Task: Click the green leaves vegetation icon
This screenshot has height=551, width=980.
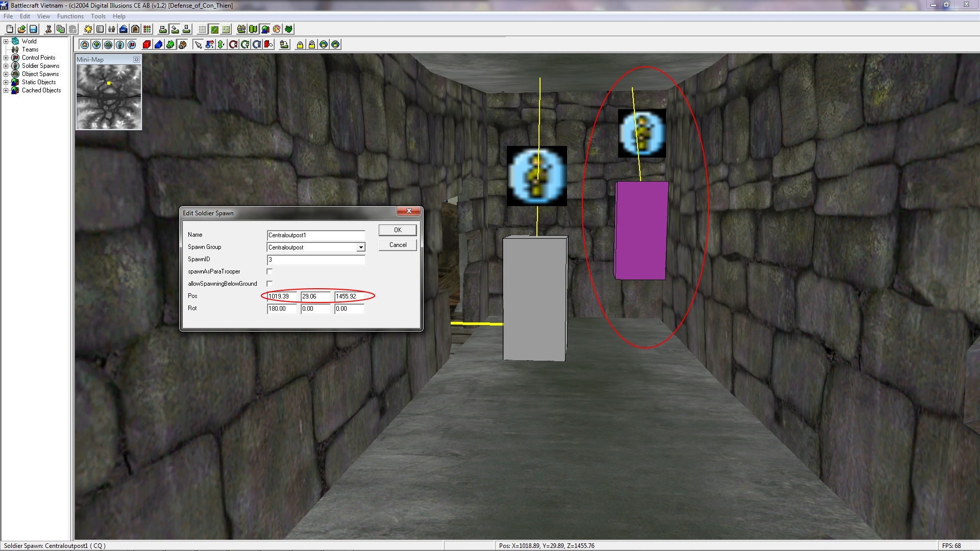Action: pyautogui.click(x=288, y=29)
